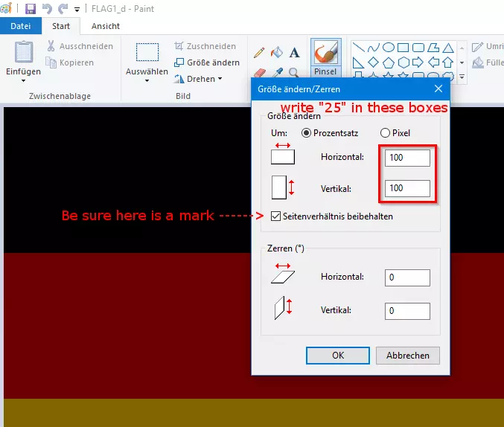Open the Datei menu
The height and width of the screenshot is (427, 504).
pos(21,26)
